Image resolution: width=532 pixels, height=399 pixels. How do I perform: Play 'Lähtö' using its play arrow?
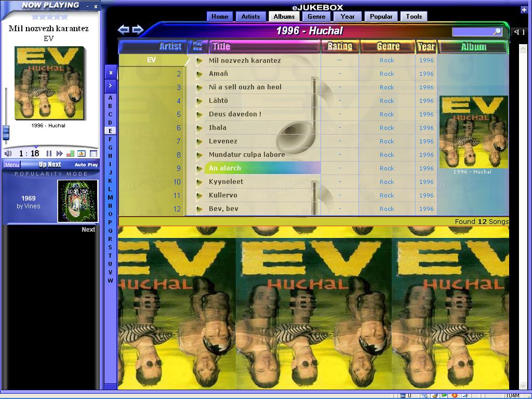tap(199, 101)
